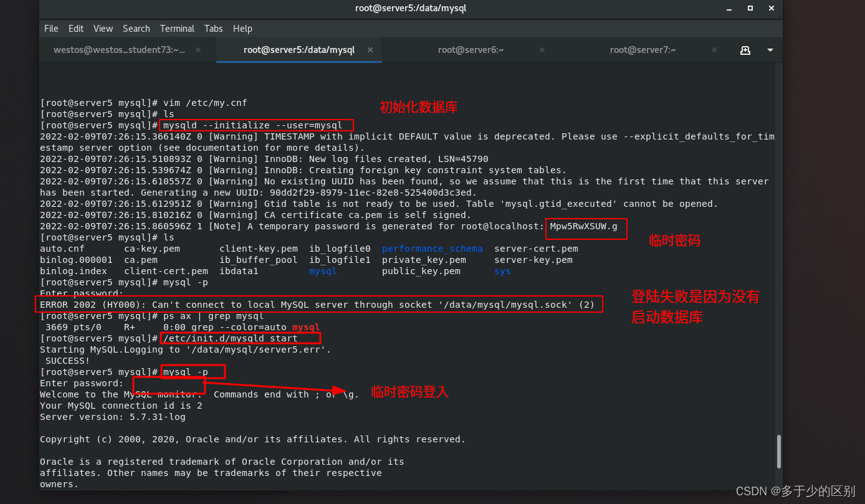
Task: Open the Edit menu
Action: [76, 29]
